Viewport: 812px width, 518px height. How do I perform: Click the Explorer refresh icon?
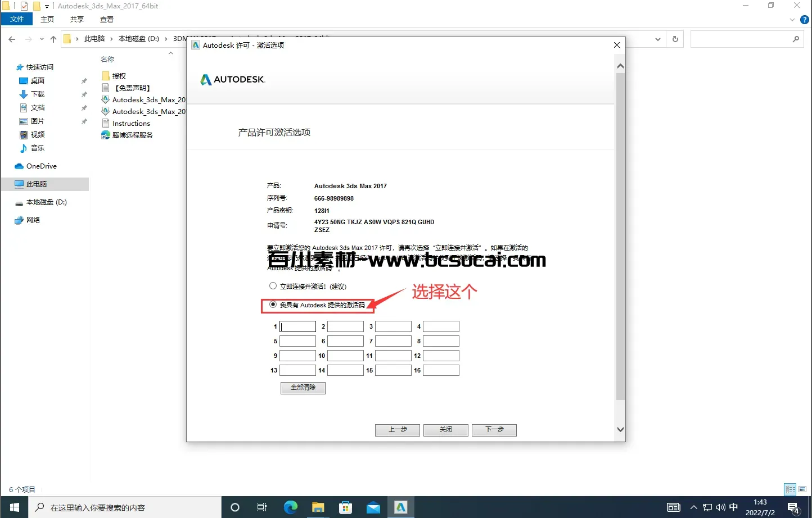pyautogui.click(x=675, y=39)
